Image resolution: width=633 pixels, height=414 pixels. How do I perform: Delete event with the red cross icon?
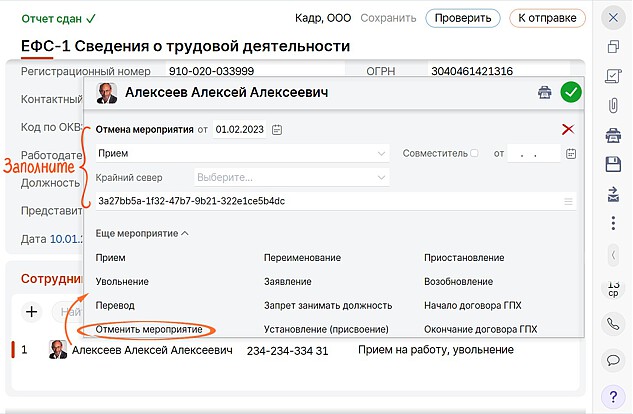(568, 129)
